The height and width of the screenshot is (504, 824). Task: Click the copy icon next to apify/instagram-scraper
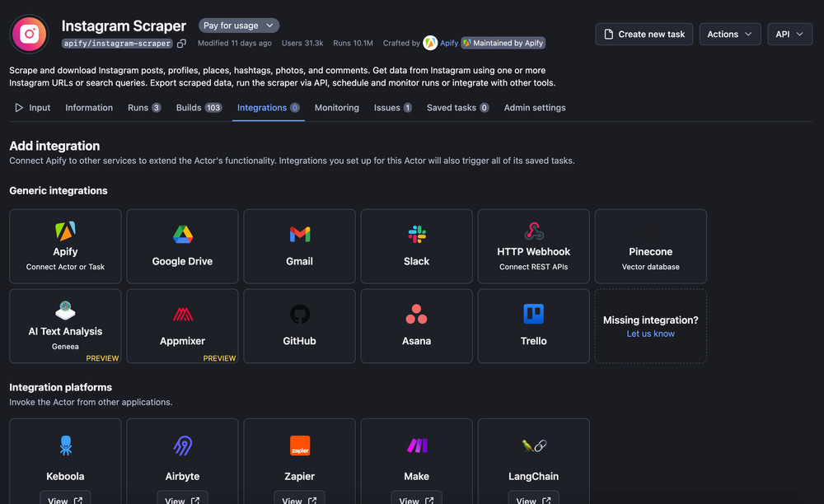click(180, 43)
